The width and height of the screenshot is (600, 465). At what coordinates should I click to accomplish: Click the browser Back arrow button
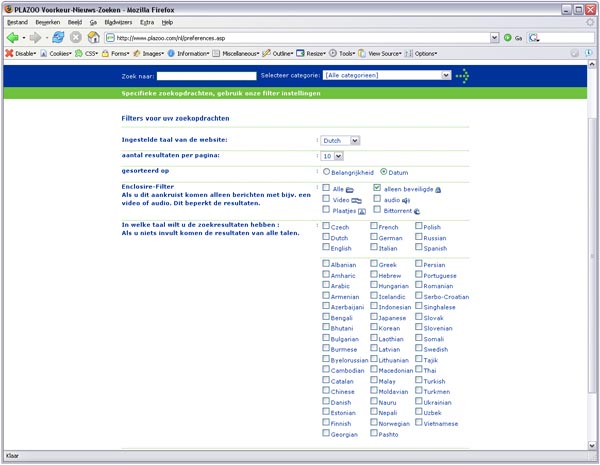pyautogui.click(x=13, y=38)
